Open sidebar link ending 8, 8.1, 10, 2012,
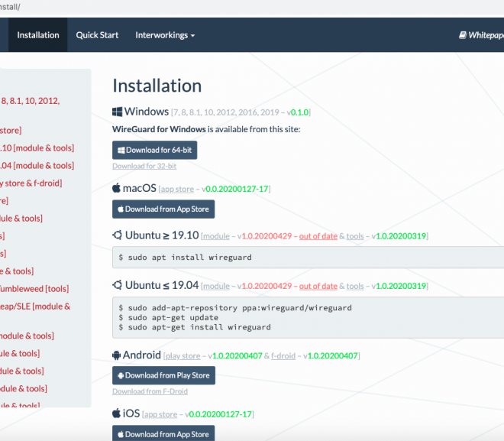 pyautogui.click(x=31, y=101)
